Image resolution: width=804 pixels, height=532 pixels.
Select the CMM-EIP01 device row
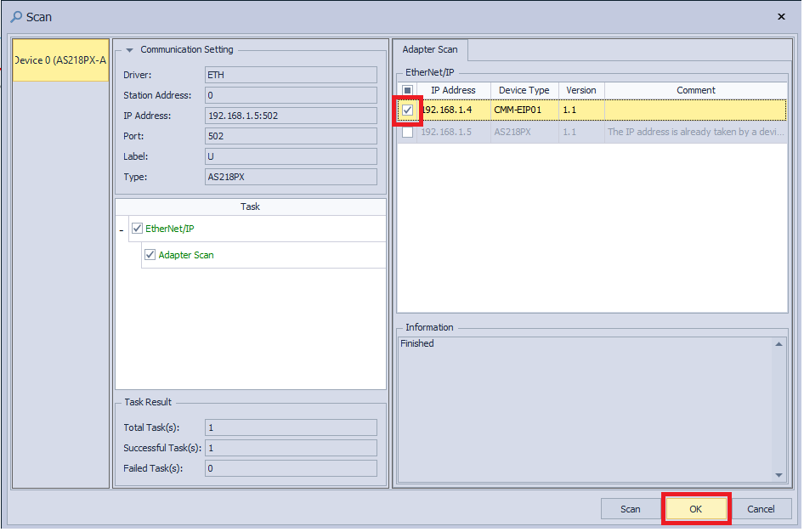point(524,110)
